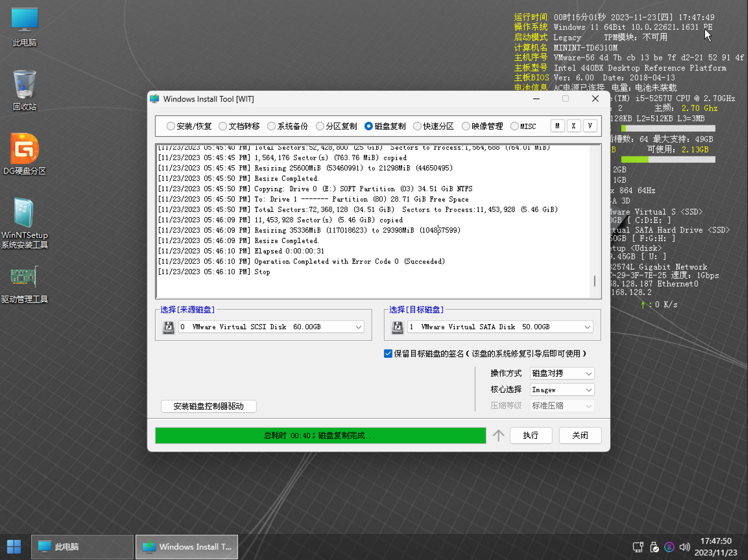Screen dimensions: 748x560
Task: Click the USB safely remove tray icon
Action: (x=654, y=547)
